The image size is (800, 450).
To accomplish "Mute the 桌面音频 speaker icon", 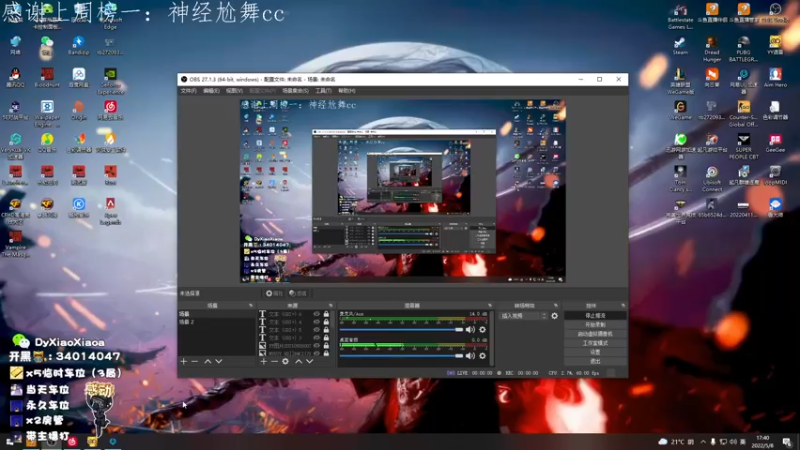I will pyautogui.click(x=470, y=356).
